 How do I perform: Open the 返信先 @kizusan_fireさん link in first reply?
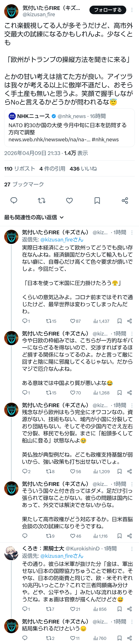pyautogui.click(x=62, y=240)
